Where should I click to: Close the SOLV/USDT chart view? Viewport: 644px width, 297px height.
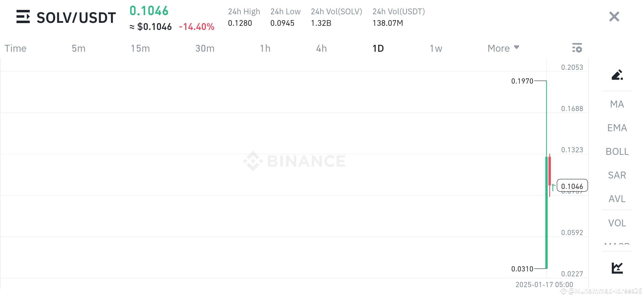(614, 16)
